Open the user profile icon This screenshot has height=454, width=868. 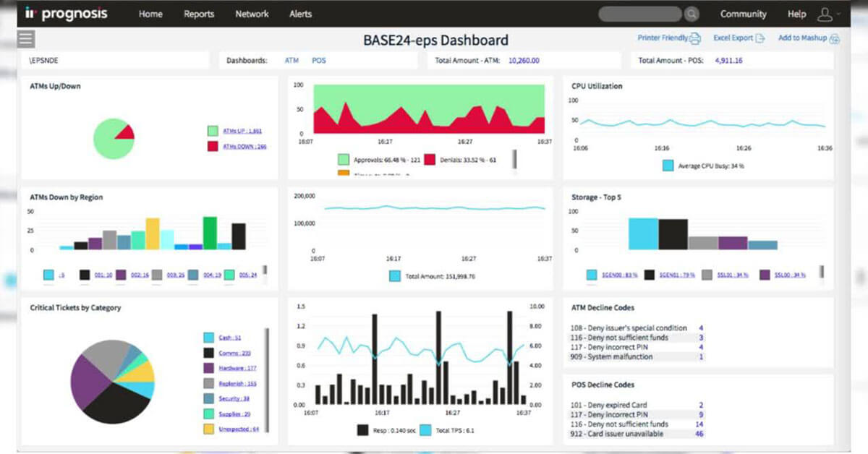(825, 14)
